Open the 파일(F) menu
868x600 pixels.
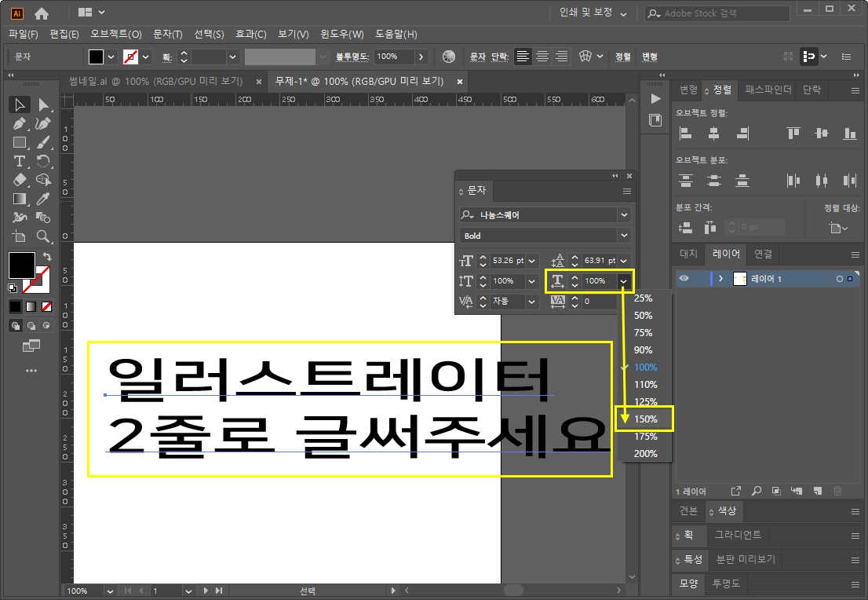coord(24,34)
